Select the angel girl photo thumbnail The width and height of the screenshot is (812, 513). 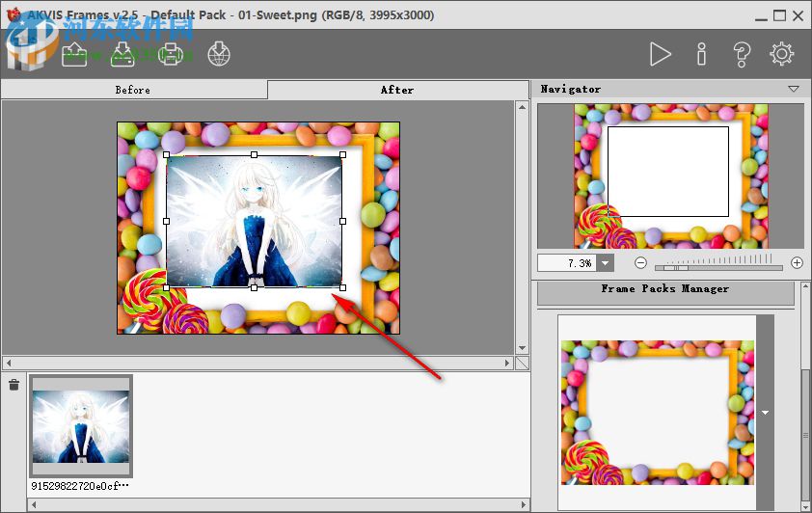tap(81, 426)
